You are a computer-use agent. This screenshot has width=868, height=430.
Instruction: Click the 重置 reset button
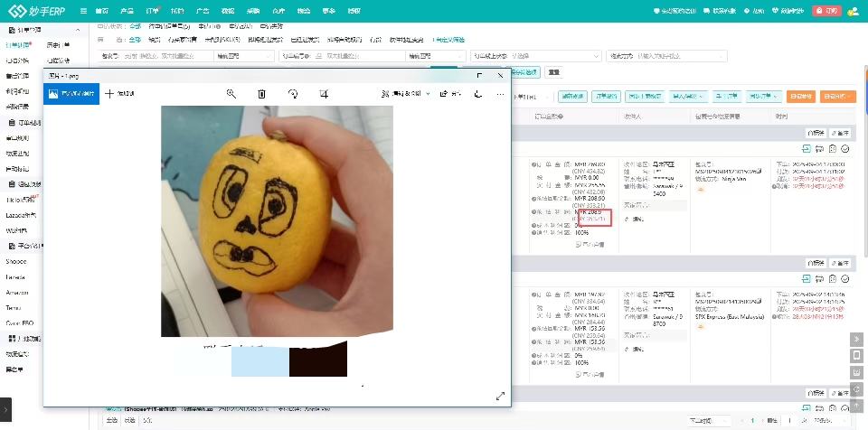click(553, 72)
